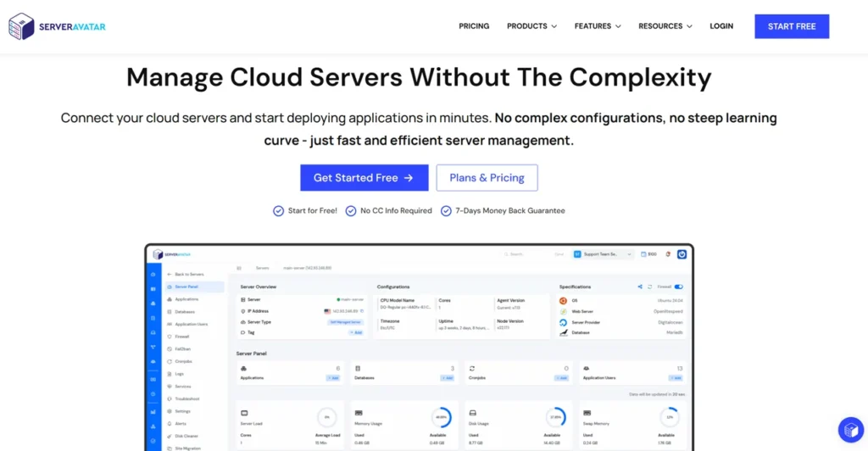Click the Self Managed Server badge
The width and height of the screenshot is (868, 451).
(346, 322)
